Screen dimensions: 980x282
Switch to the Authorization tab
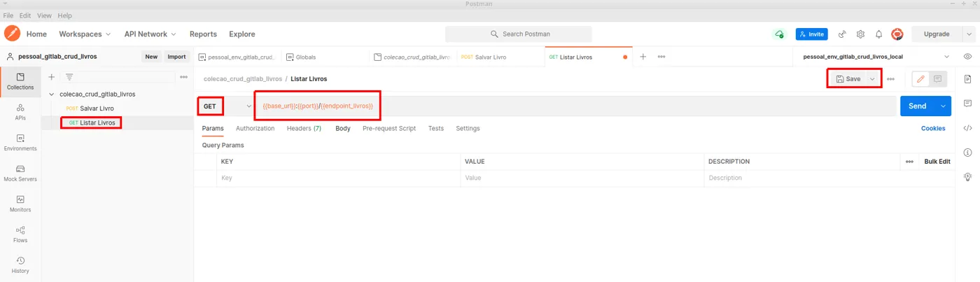pos(255,129)
